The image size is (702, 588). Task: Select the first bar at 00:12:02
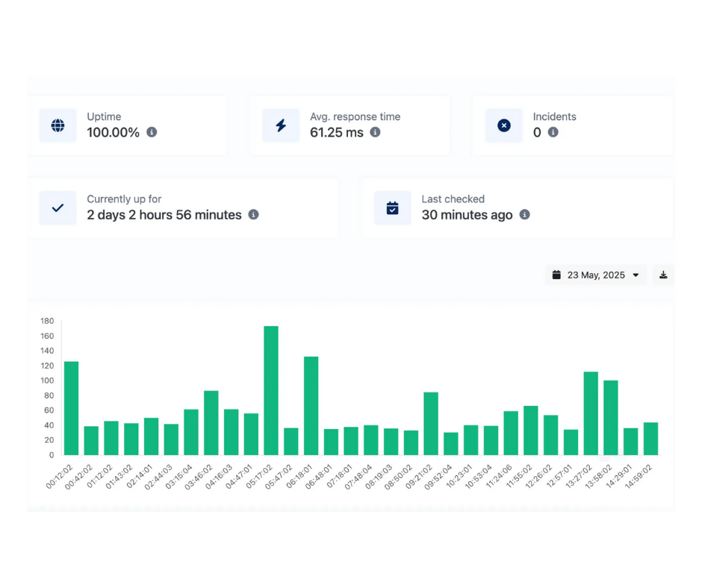(71, 408)
